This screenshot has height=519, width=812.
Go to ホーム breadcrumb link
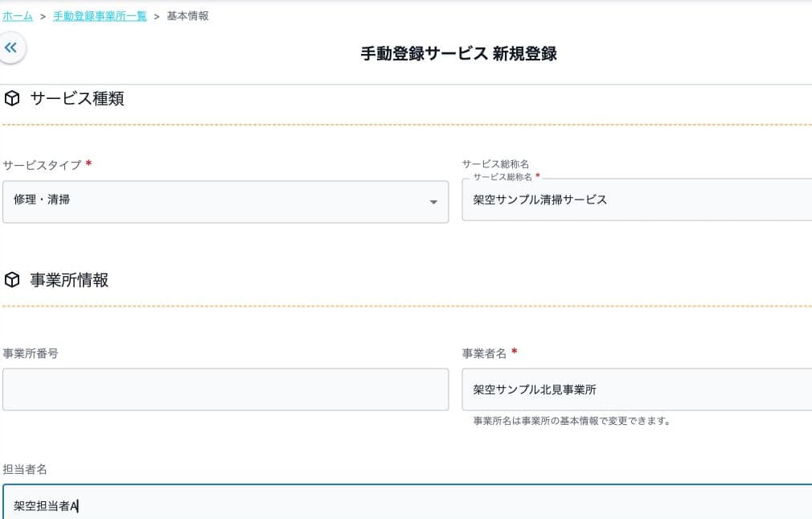(18, 16)
